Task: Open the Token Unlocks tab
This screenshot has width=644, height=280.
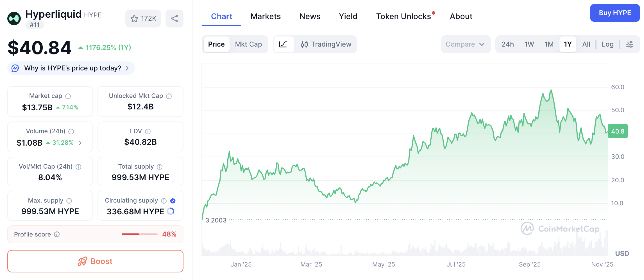Action: (x=403, y=16)
